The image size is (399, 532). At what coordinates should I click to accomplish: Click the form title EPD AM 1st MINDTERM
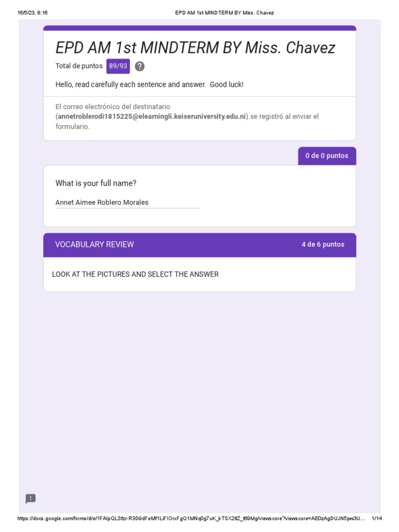[x=195, y=48]
